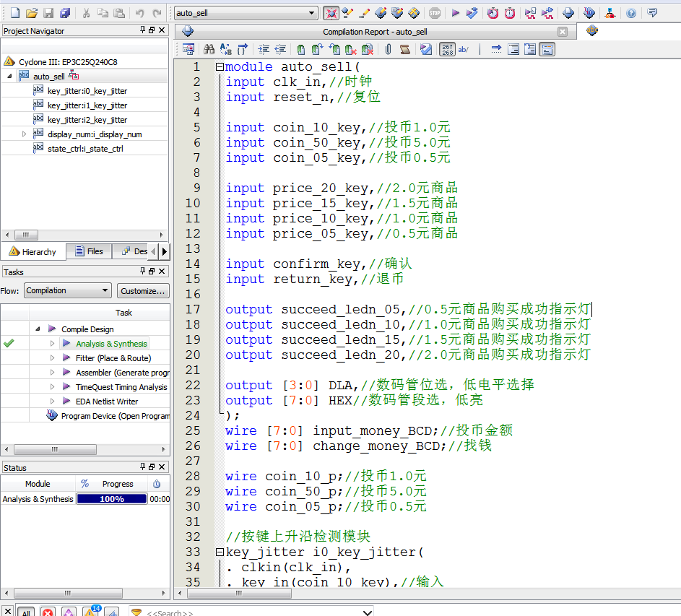
Task: Switch to the Hierarchy tab
Action: tap(33, 251)
